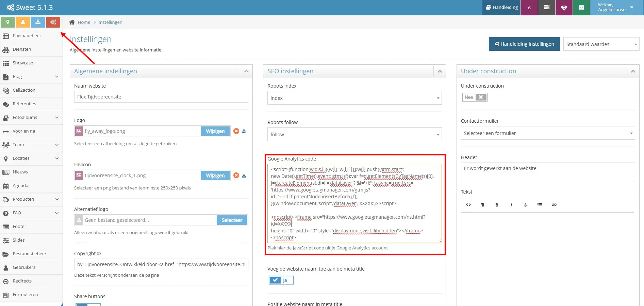Click the green location pin tab icon
Image resolution: width=644 pixels, height=306 pixels.
tap(7, 22)
